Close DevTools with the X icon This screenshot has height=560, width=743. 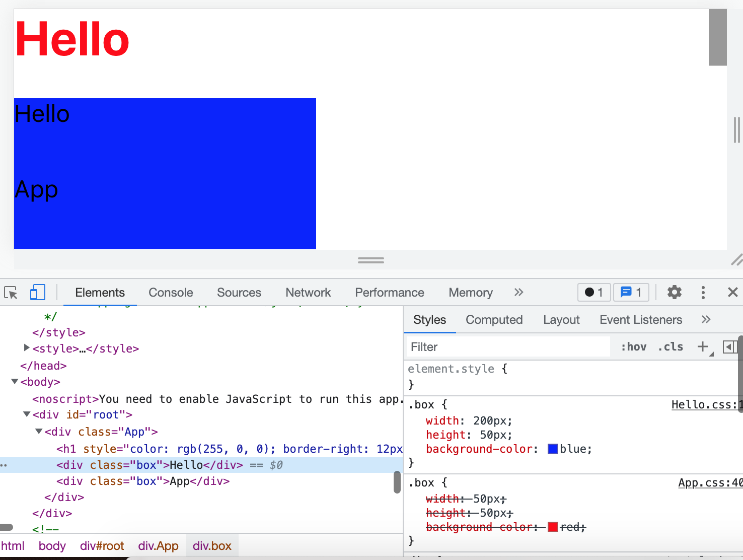[x=732, y=292]
